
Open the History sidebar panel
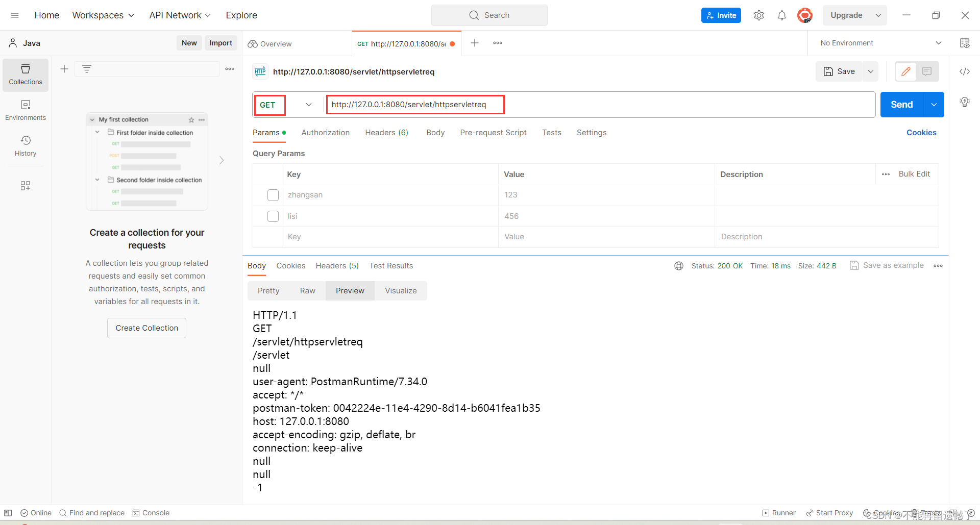click(25, 145)
